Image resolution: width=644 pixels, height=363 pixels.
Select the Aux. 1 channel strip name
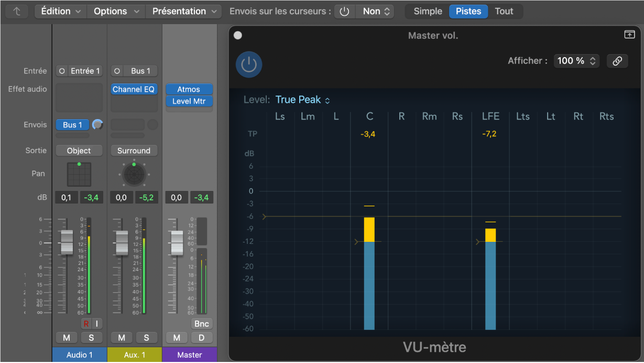pos(135,355)
